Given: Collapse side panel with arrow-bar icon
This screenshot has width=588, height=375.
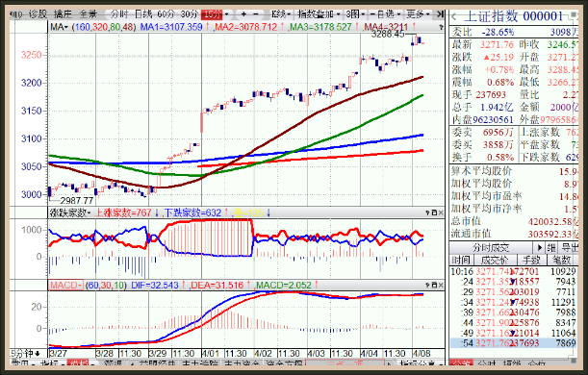Looking at the screenshot, I should (440, 14).
